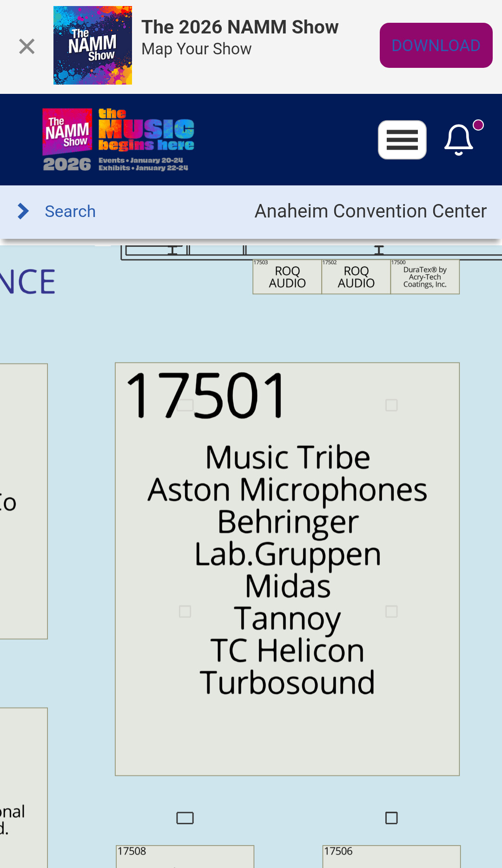The width and height of the screenshot is (502, 868).
Task: Click the column marker above booth 17506
Action: coord(391,818)
